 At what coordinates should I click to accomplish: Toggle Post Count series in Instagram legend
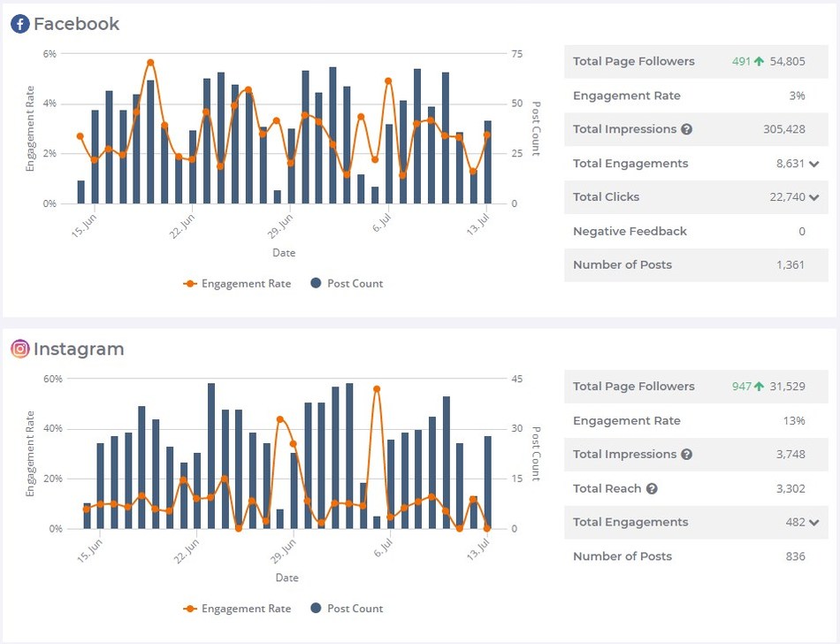point(347,609)
